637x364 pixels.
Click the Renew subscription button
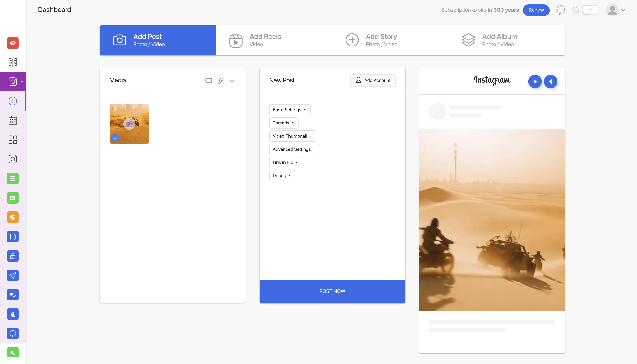(536, 10)
